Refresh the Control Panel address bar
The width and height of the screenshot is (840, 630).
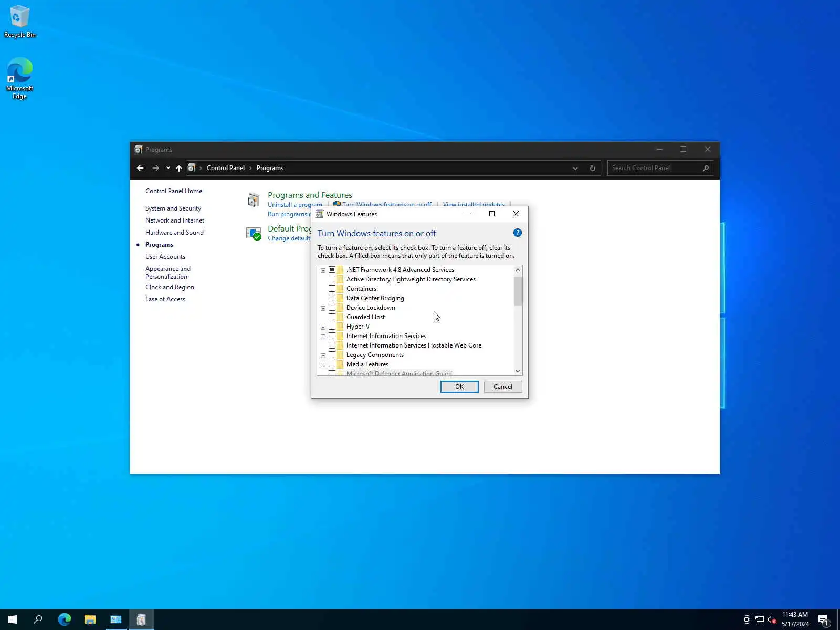click(593, 168)
